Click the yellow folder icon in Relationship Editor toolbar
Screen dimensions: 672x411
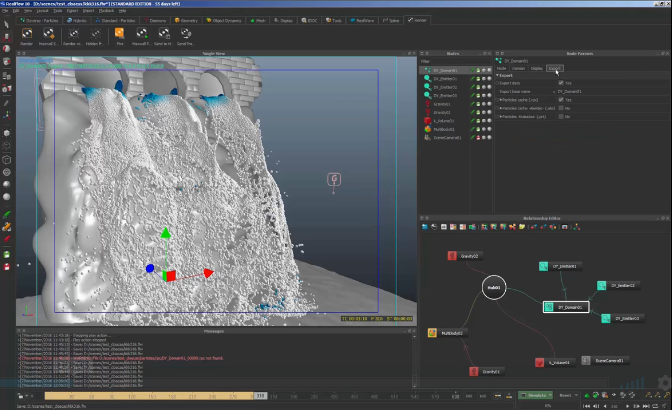click(x=522, y=227)
